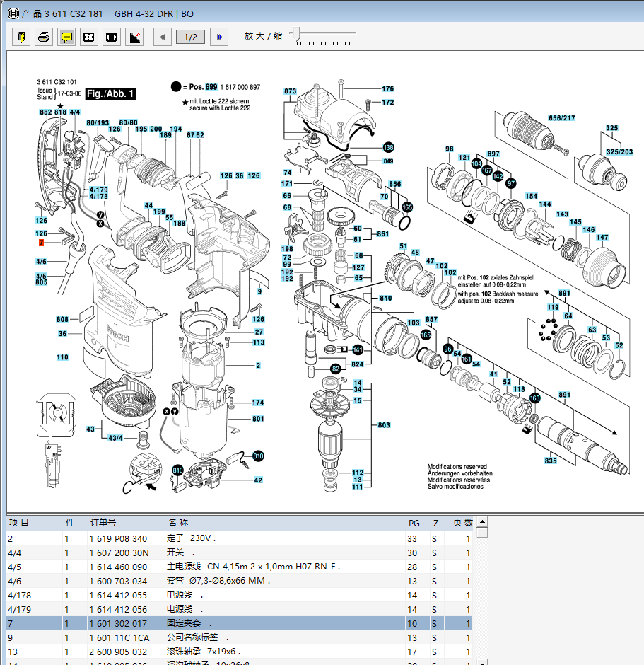The width and height of the screenshot is (644, 665).
Task: Click the parts list scrollbar up arrow
Action: pyautogui.click(x=482, y=522)
